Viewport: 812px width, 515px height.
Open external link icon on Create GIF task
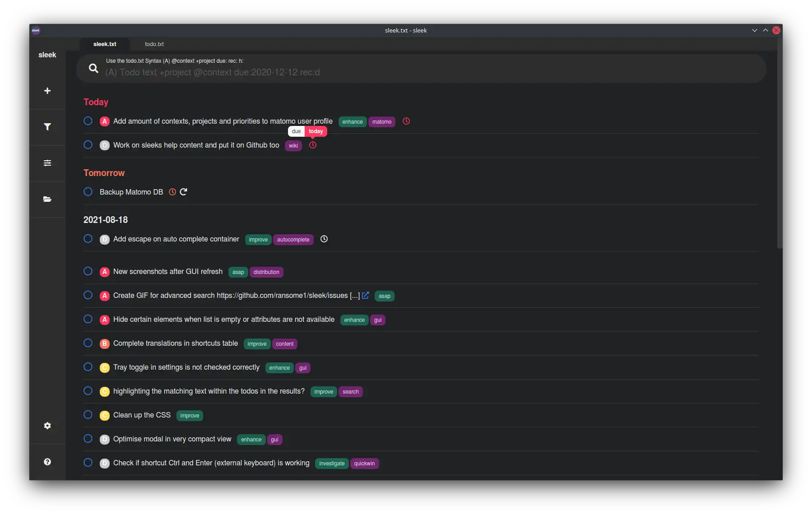pyautogui.click(x=366, y=295)
